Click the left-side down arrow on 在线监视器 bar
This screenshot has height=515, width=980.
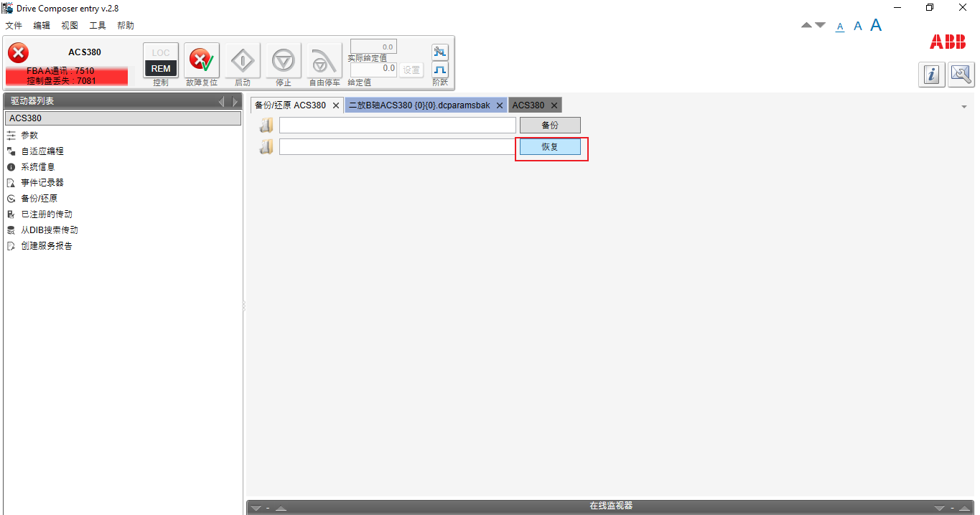click(x=256, y=509)
